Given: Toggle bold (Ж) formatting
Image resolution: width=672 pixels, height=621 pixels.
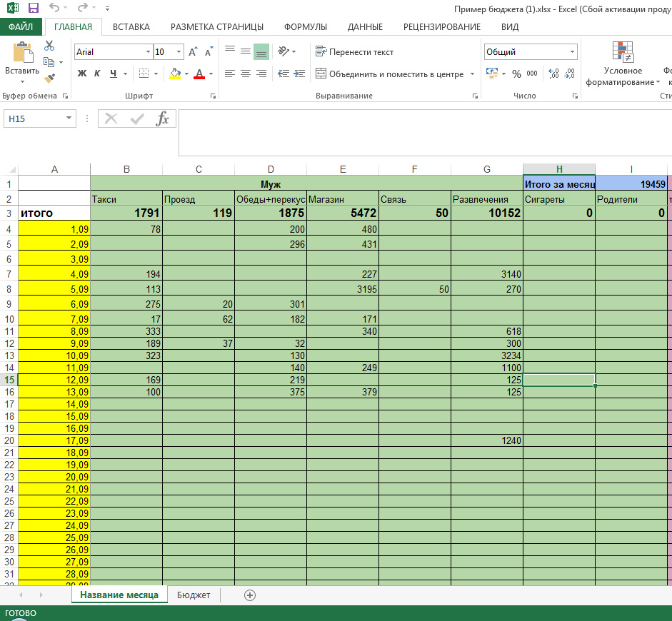Looking at the screenshot, I should click(x=82, y=74).
